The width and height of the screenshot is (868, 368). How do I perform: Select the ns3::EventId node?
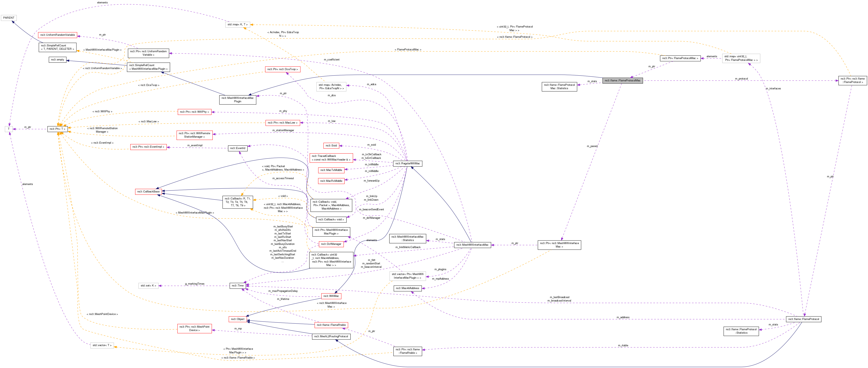tap(237, 148)
